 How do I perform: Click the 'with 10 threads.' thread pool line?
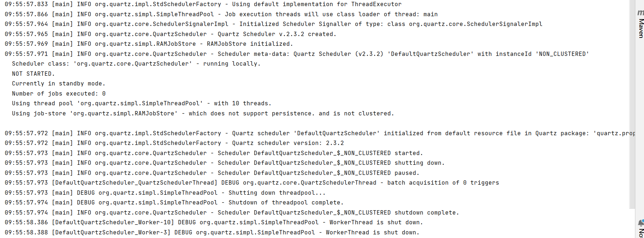coord(142,103)
